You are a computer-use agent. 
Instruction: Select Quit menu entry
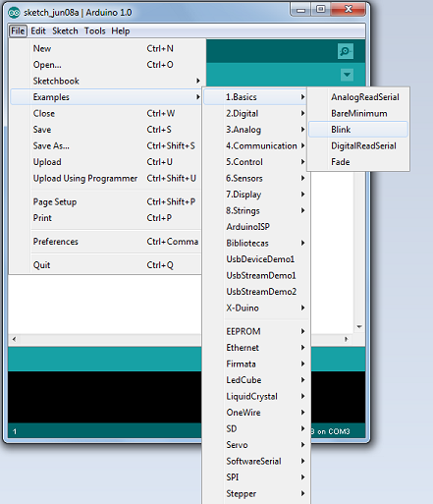[105, 265]
